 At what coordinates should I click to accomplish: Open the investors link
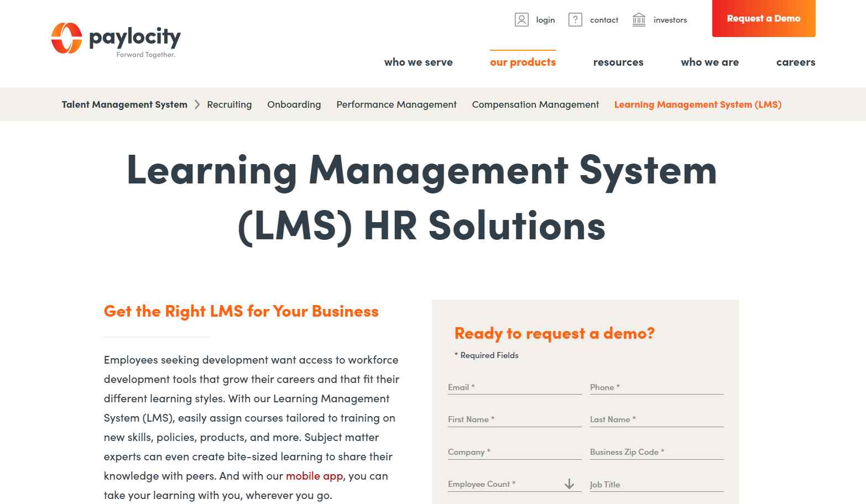670,20
